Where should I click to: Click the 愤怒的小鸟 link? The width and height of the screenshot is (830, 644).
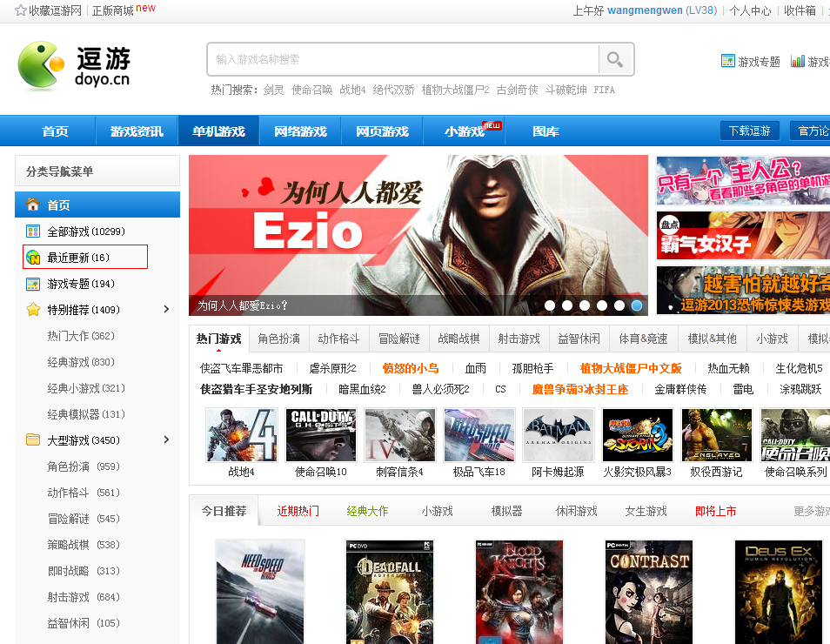tap(411, 369)
